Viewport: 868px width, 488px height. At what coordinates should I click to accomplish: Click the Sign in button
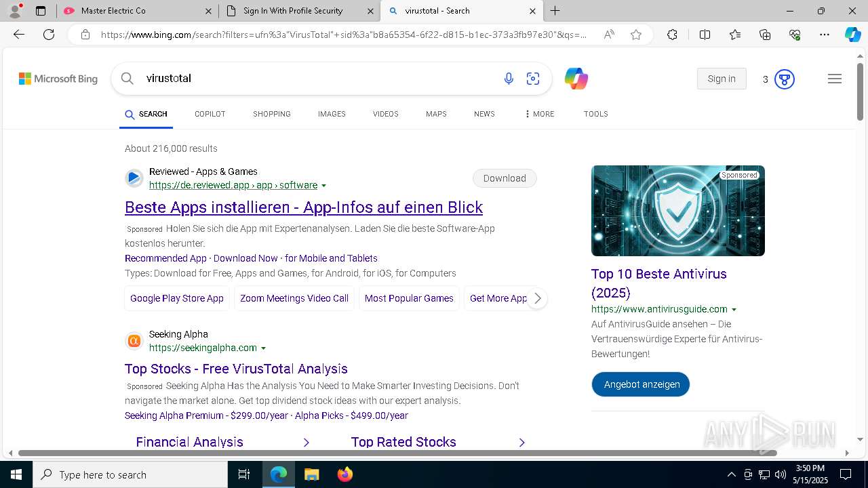(722, 79)
